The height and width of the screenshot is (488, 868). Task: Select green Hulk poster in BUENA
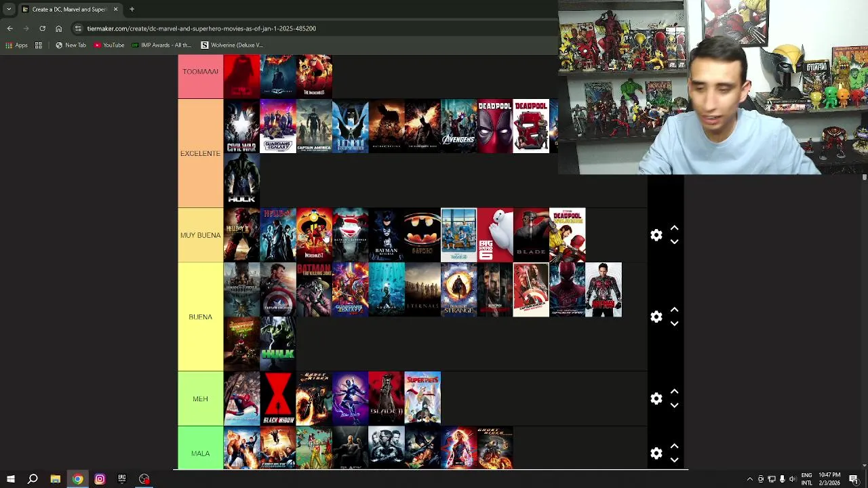coord(278,344)
